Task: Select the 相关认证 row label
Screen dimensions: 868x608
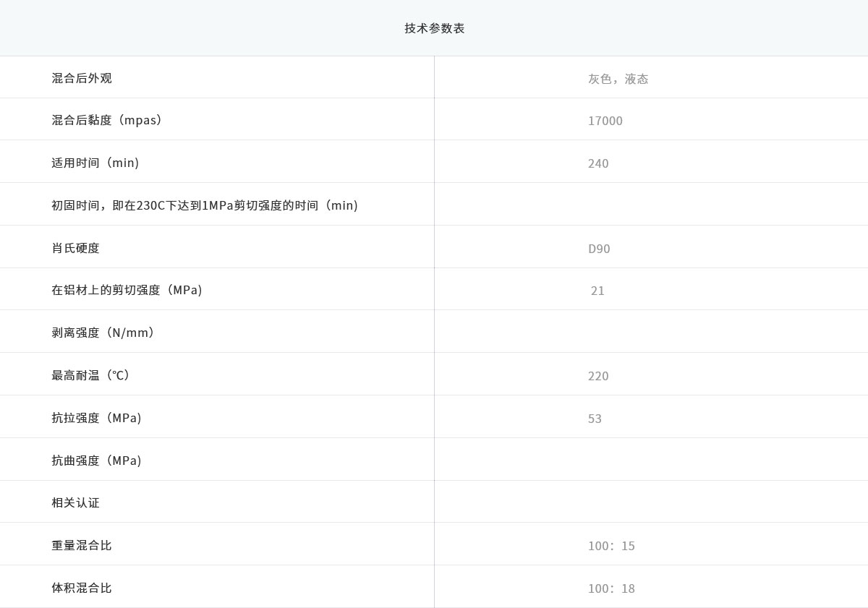Action: tap(75, 502)
